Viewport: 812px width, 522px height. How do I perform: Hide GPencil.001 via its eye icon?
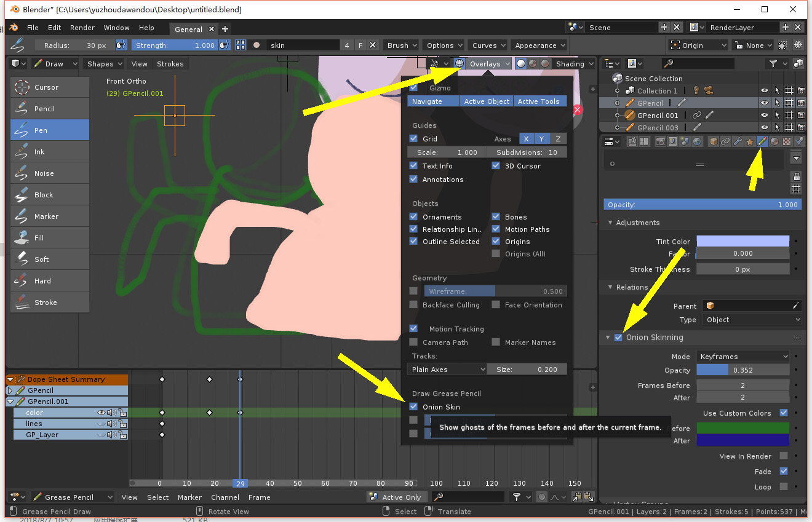tap(764, 115)
